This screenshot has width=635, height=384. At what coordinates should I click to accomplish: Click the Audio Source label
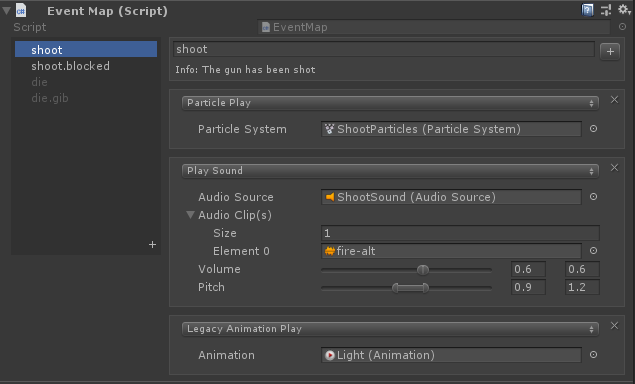tap(236, 197)
